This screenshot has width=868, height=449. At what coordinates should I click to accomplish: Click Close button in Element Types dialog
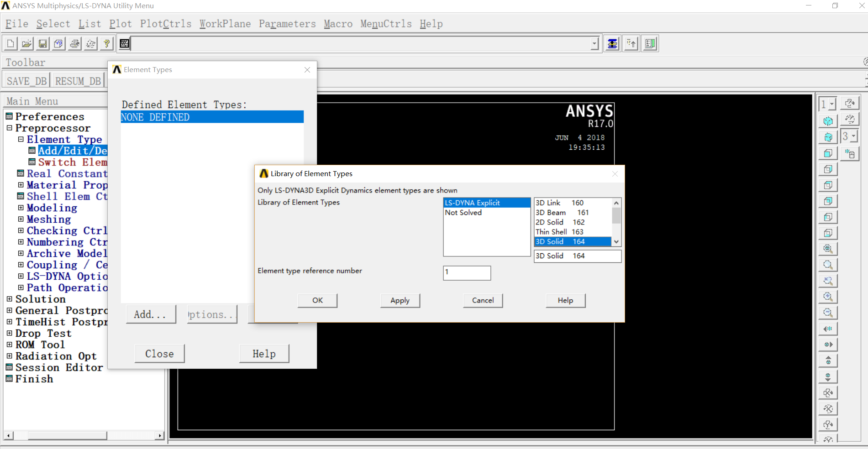point(159,354)
